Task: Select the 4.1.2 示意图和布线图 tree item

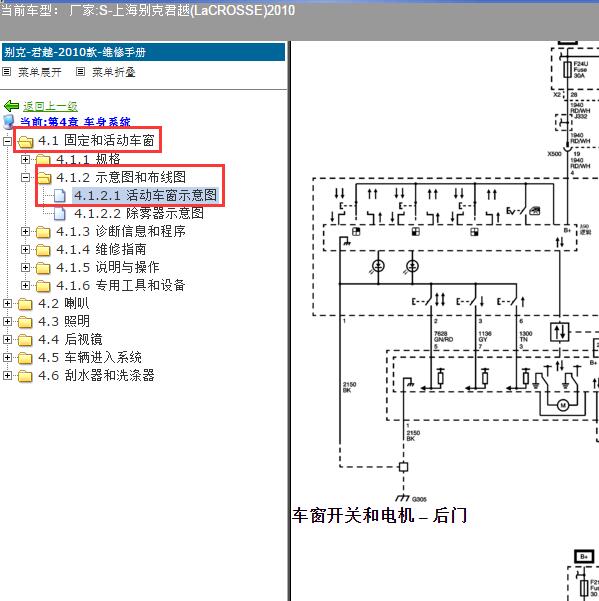Action: tap(121, 177)
